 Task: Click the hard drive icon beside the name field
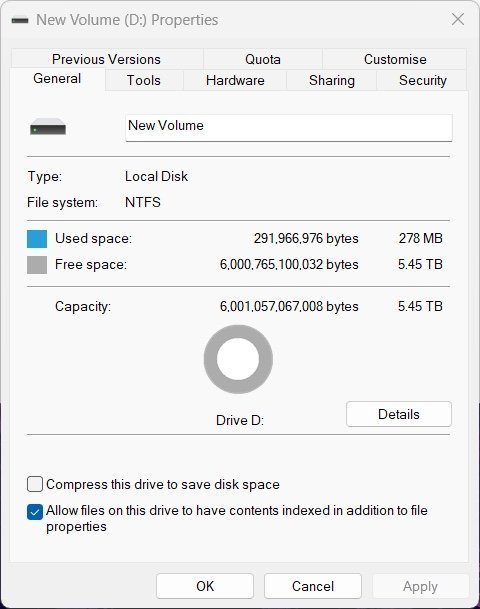[x=48, y=127]
